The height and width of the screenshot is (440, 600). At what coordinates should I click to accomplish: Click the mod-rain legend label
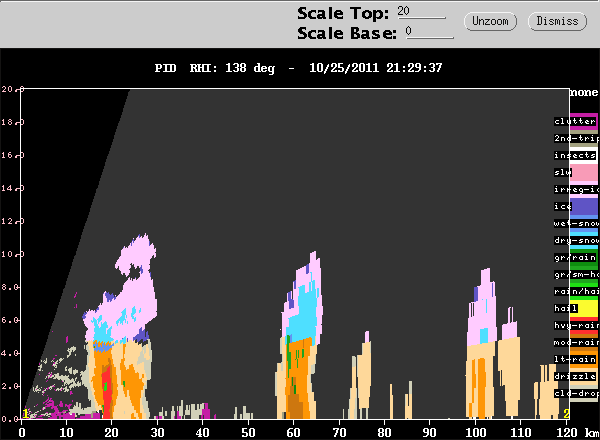point(576,342)
